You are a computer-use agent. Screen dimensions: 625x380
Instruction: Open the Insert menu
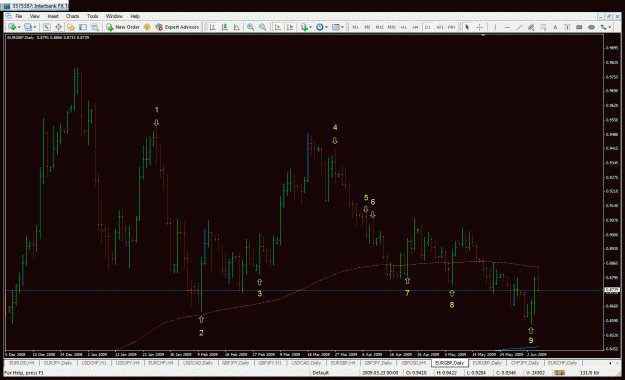point(53,16)
